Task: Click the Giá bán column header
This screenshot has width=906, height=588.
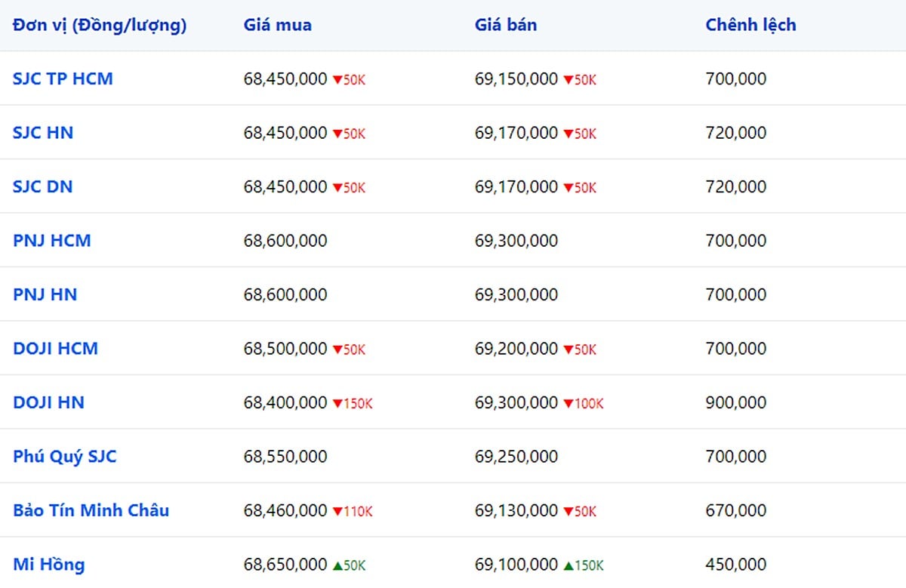Action: 506,25
